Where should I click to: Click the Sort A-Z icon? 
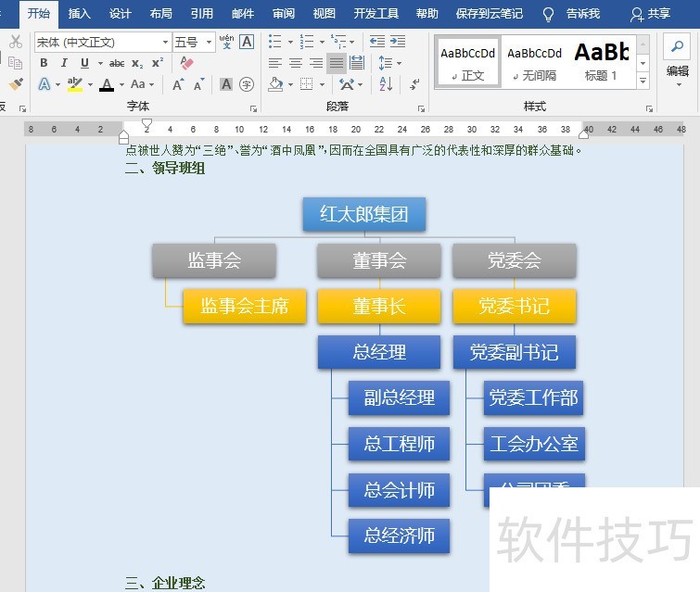point(386,84)
